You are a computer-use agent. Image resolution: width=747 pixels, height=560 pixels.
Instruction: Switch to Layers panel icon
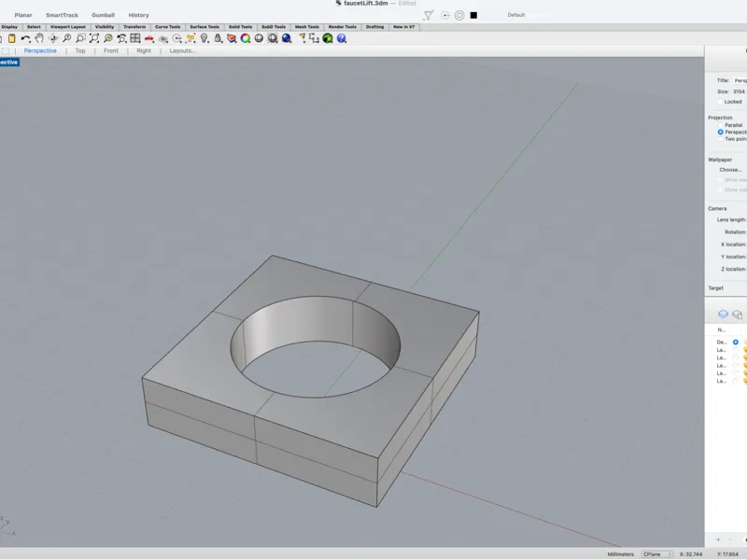[x=723, y=315]
